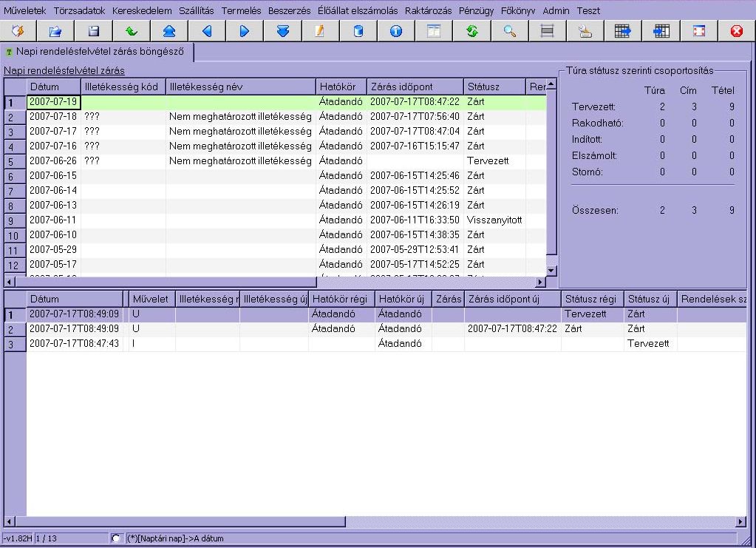The image size is (756, 548).
Task: Click the red close X toolbar icon
Action: click(x=735, y=31)
